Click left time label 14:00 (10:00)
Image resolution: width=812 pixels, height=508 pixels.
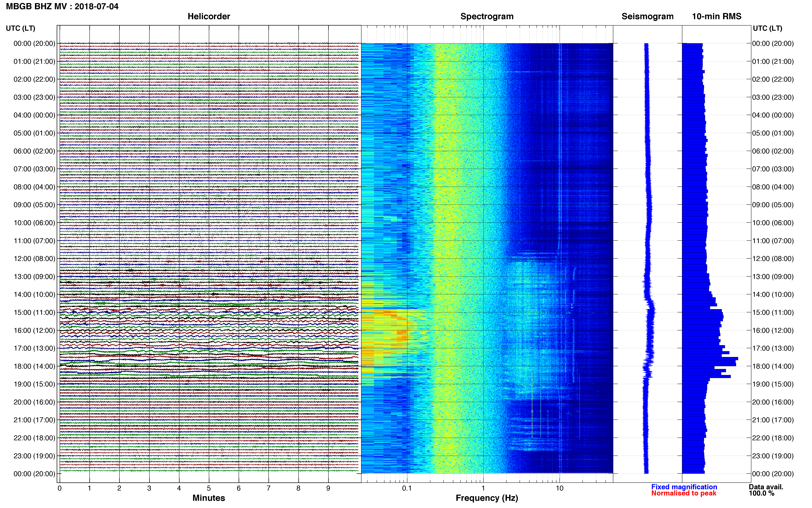[34, 295]
